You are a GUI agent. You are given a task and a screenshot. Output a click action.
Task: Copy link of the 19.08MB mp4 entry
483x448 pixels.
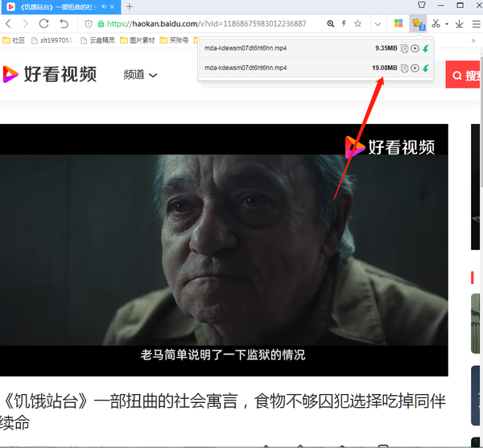point(404,68)
